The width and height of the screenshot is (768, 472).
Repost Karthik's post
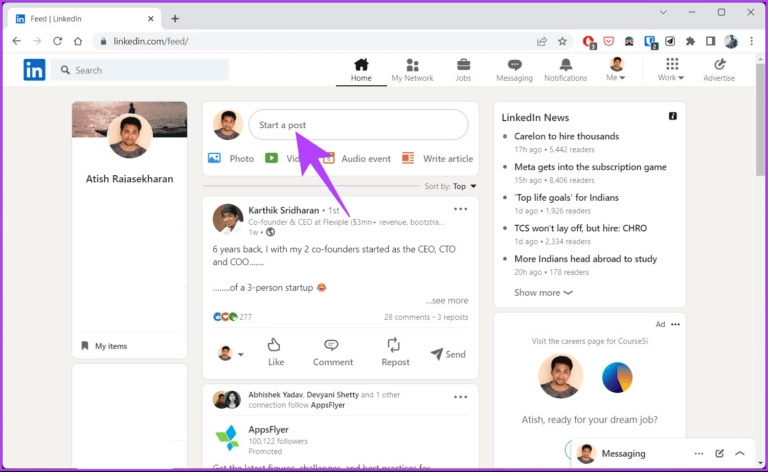[x=395, y=352]
